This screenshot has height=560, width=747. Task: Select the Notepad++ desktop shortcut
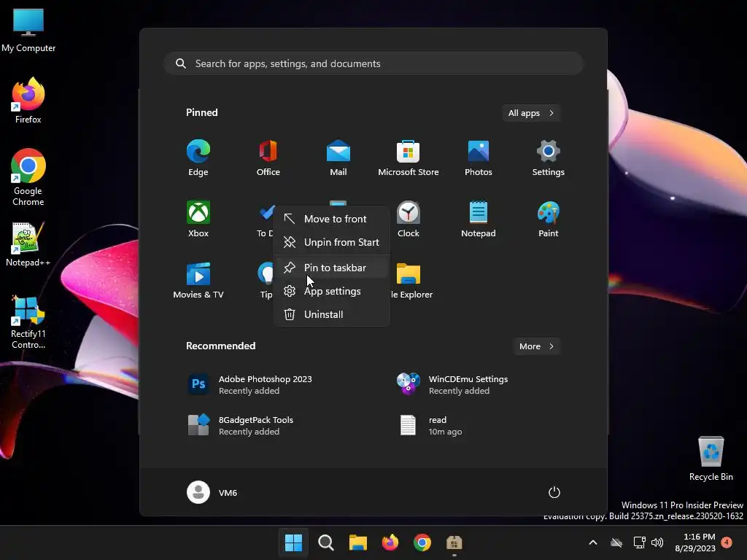pos(28,244)
